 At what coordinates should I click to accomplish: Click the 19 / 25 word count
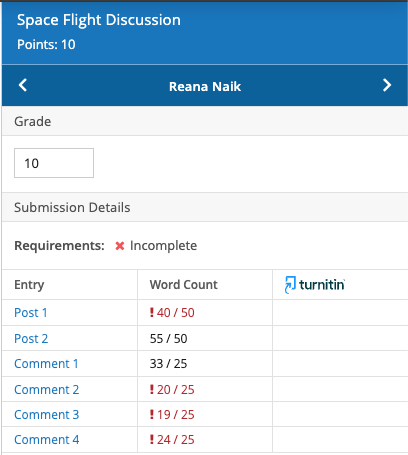coord(172,415)
